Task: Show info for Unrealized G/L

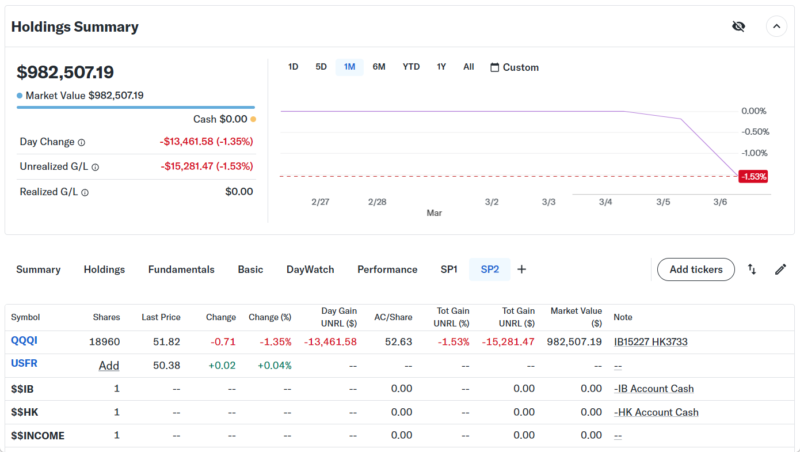Action: pos(95,167)
